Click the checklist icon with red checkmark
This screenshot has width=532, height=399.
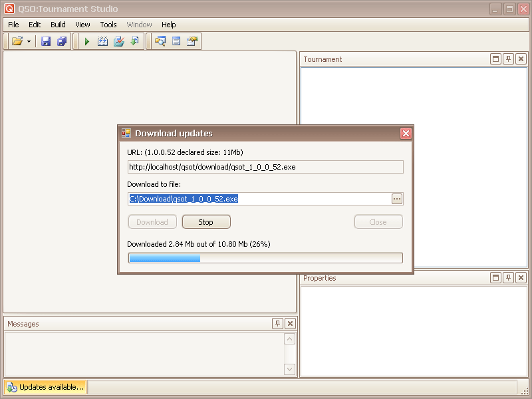click(x=119, y=41)
